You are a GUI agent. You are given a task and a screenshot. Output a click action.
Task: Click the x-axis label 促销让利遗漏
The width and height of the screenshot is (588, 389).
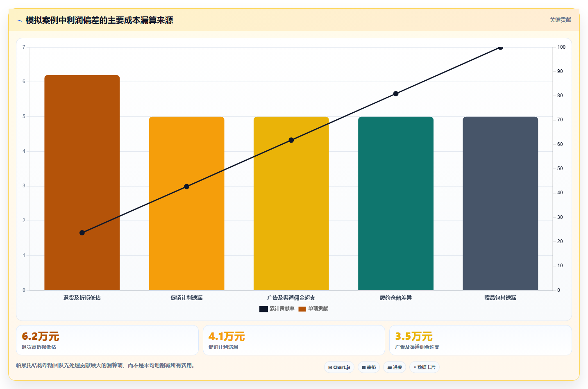point(186,298)
